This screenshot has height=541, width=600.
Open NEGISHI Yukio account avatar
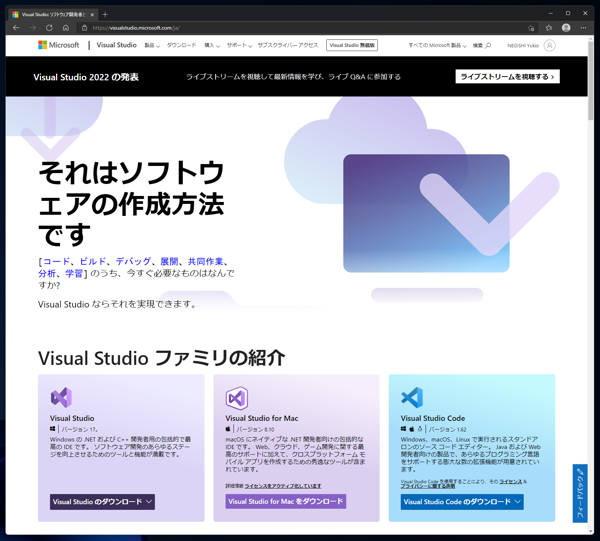pos(549,45)
